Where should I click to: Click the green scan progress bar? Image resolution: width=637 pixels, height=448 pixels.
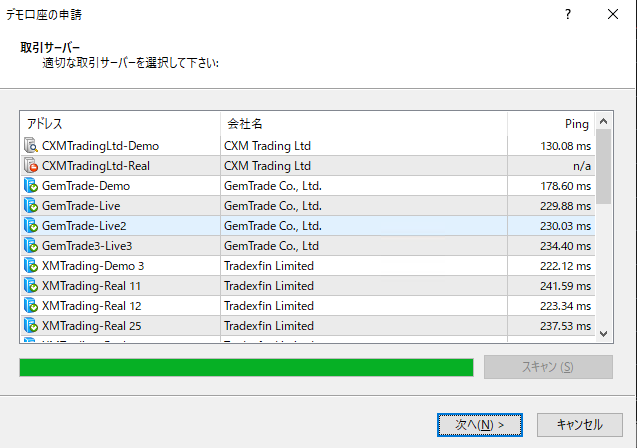point(246,367)
